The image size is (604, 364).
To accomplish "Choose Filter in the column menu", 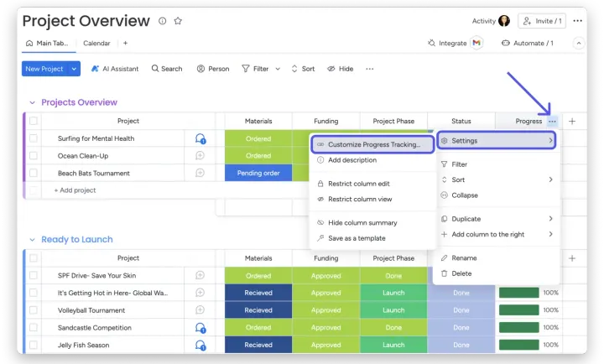I will point(497,164).
